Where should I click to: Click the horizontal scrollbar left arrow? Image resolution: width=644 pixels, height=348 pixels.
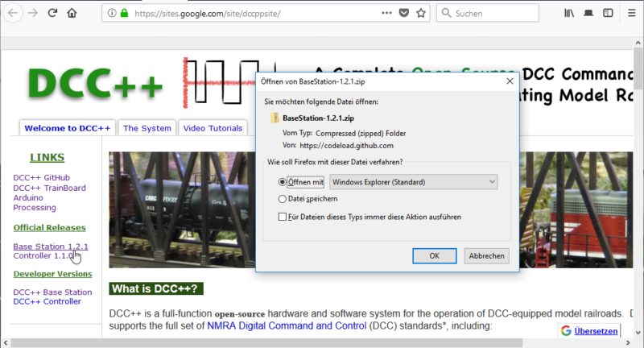click(x=6, y=342)
